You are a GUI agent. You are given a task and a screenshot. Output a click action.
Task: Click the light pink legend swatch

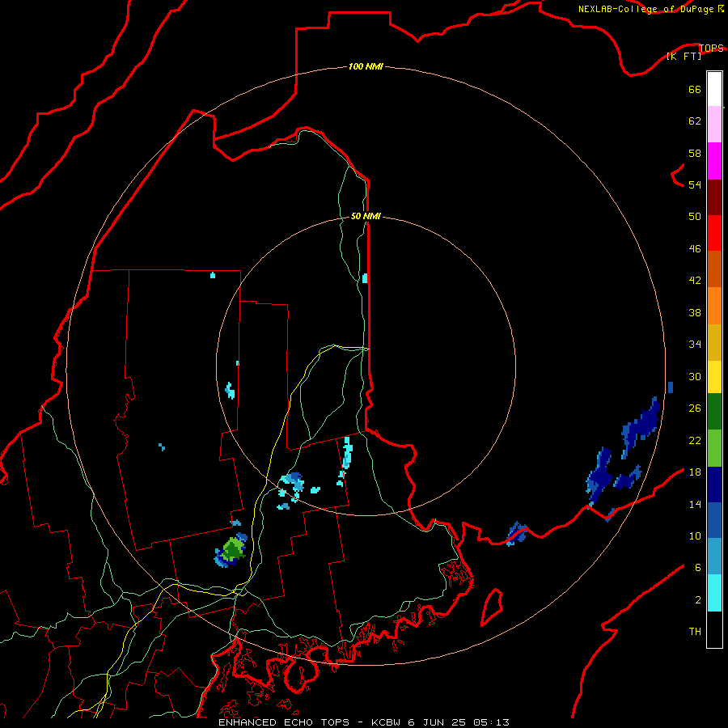point(714,124)
